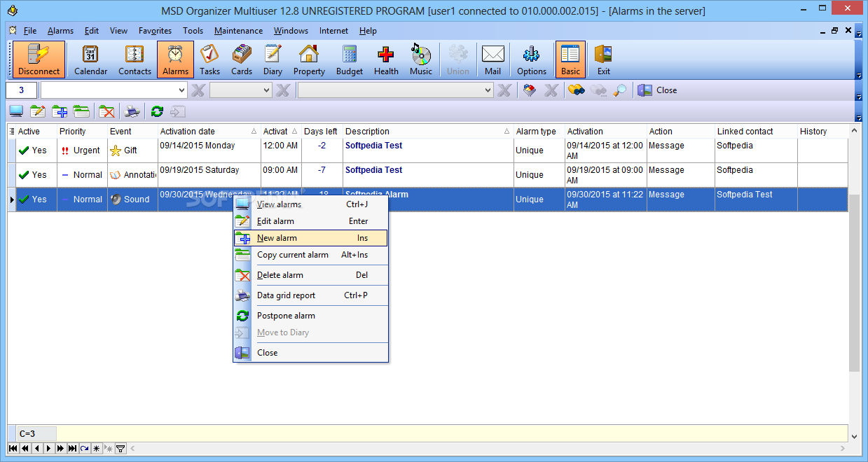Click the colored binoculars search icon

(x=577, y=90)
